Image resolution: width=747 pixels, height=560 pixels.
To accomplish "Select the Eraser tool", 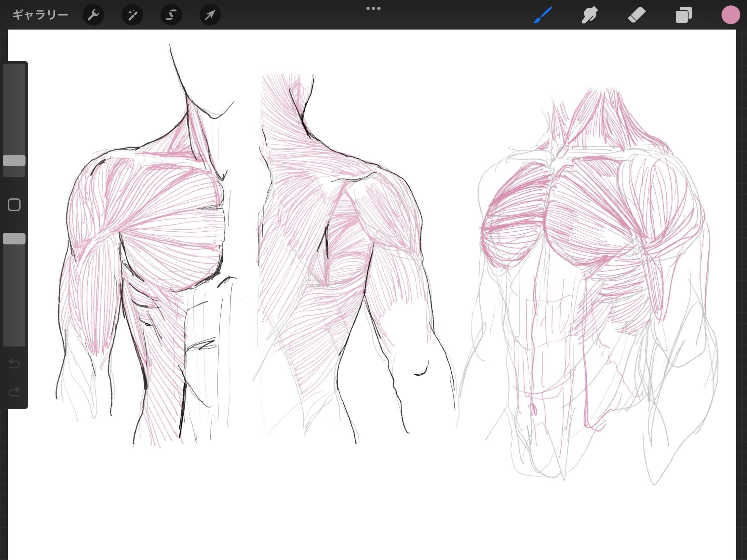I will click(x=636, y=15).
